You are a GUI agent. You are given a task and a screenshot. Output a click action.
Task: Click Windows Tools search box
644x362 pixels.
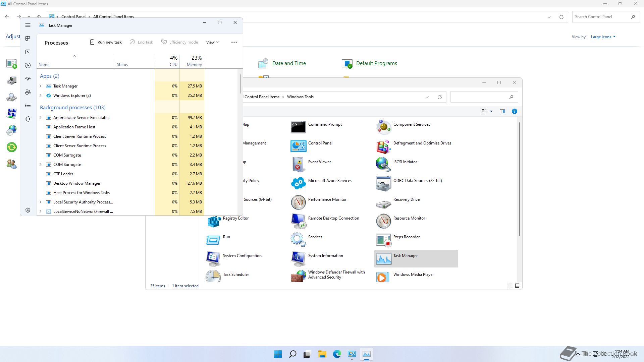coord(484,97)
